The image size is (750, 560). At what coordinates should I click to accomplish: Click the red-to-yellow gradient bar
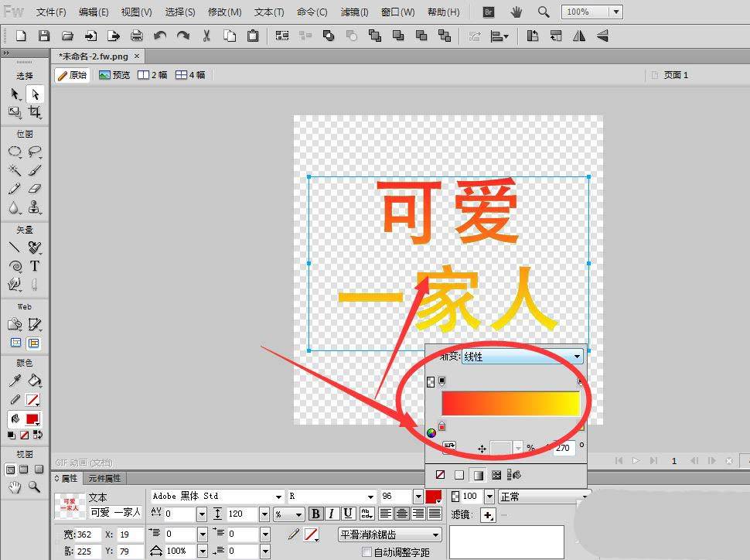(x=510, y=404)
